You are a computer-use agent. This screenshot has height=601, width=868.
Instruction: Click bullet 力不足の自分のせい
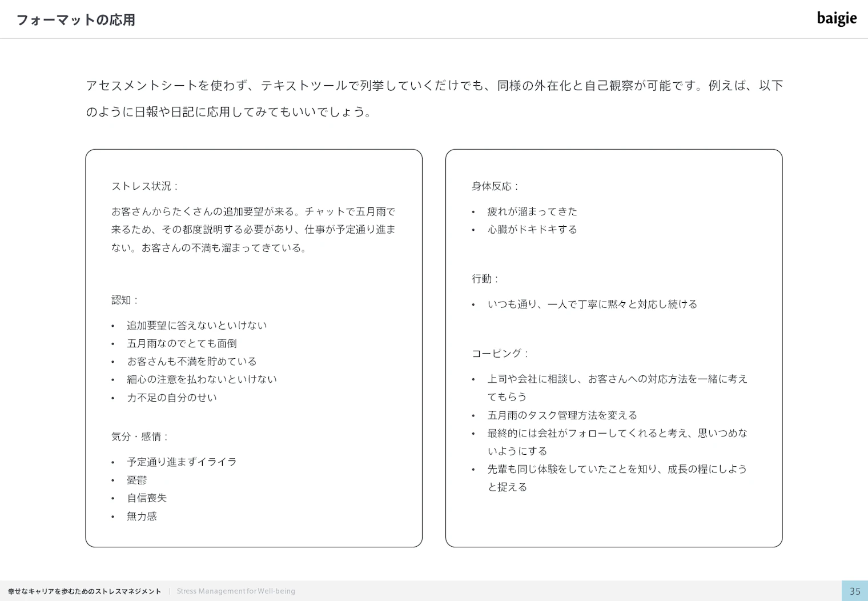[172, 398]
